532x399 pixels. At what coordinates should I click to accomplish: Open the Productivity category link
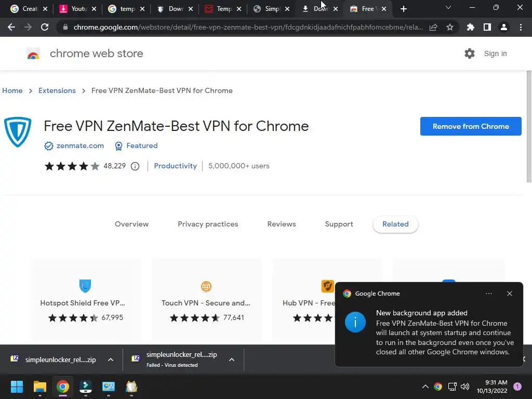[176, 166]
